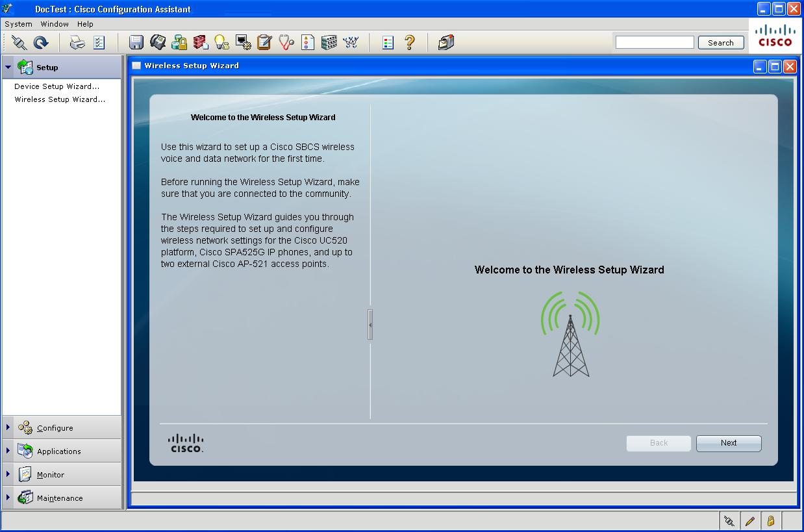Image resolution: width=804 pixels, height=532 pixels.
Task: Open Help with the question mark icon
Action: pyautogui.click(x=409, y=43)
